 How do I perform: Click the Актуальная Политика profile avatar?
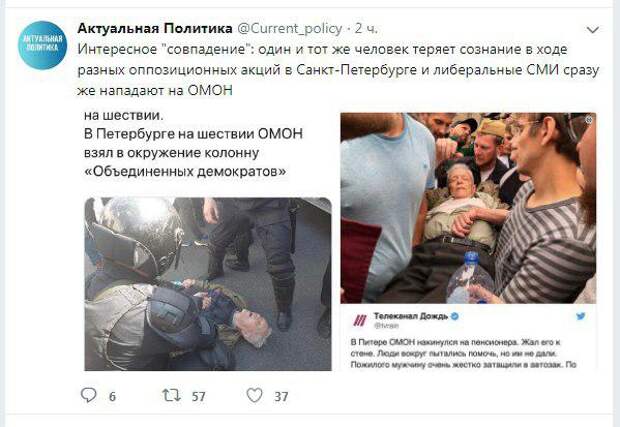[x=43, y=45]
